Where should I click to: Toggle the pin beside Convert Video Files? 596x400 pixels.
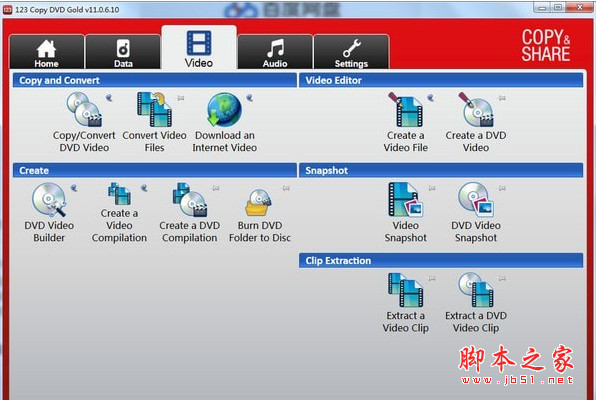pyautogui.click(x=181, y=98)
